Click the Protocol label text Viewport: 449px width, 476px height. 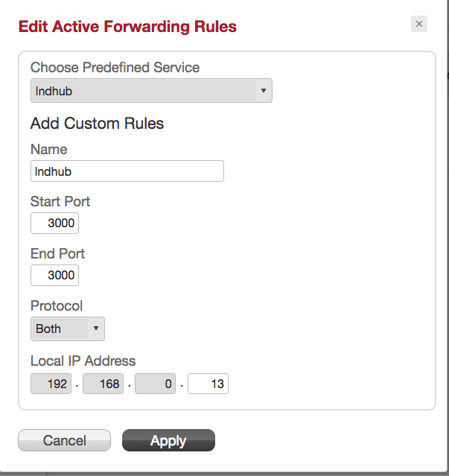coord(57,305)
